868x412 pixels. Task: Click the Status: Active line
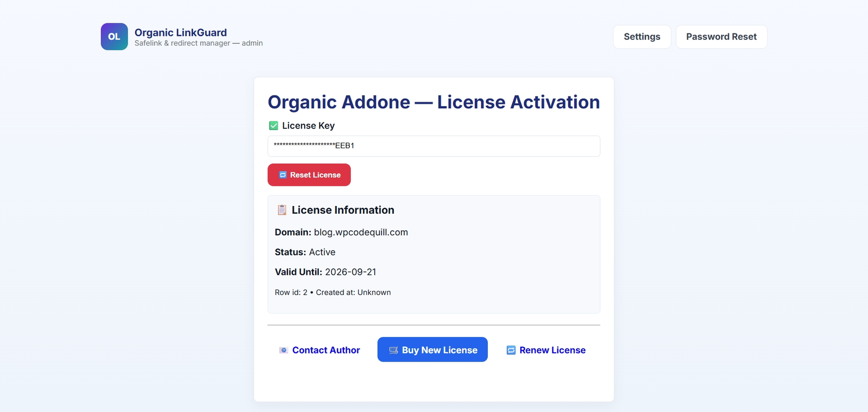click(x=305, y=252)
